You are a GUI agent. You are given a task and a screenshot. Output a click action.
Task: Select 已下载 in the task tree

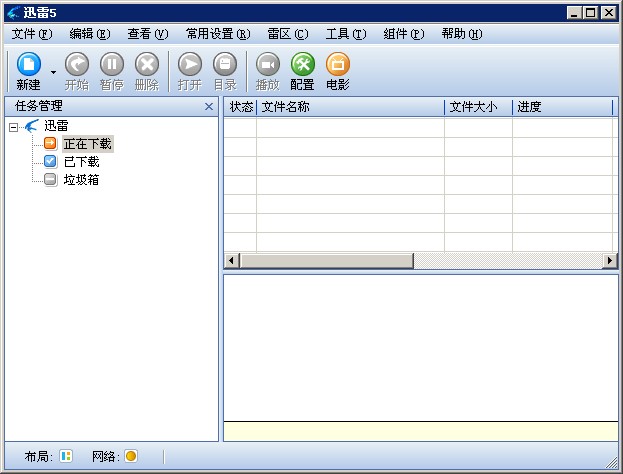pos(81,162)
